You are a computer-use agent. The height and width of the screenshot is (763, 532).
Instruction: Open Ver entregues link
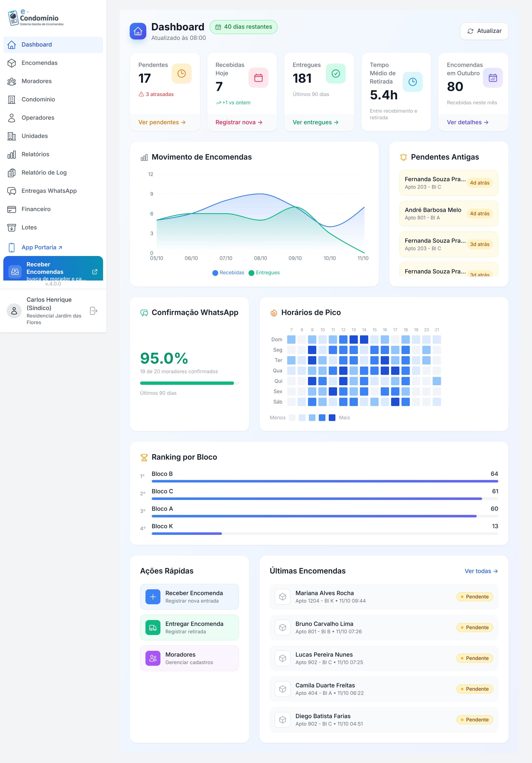tap(316, 122)
